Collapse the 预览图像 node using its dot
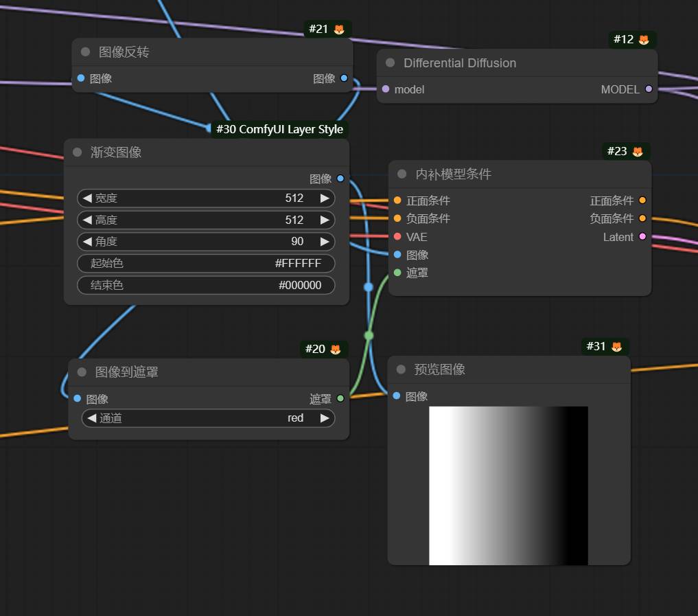This screenshot has width=698, height=616. [x=402, y=369]
